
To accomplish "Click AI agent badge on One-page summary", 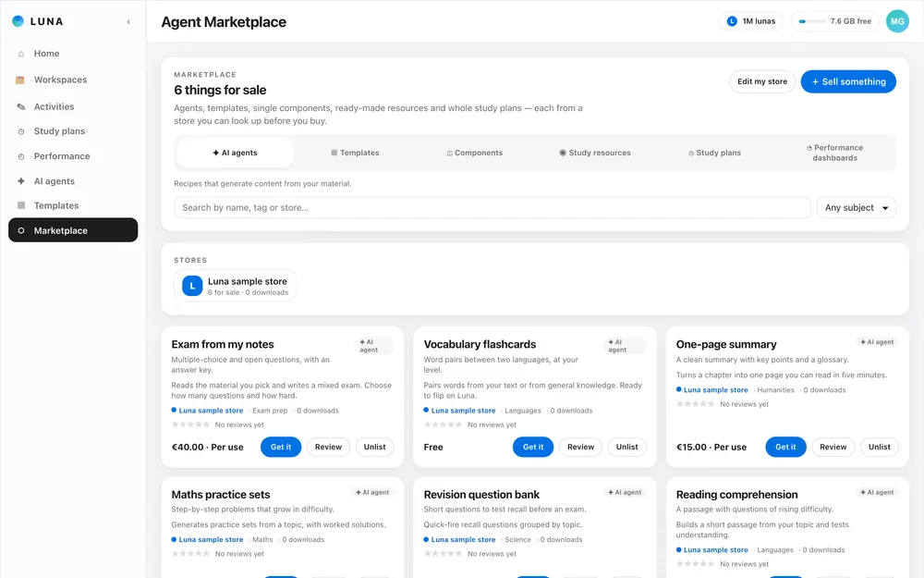I will pos(877,342).
